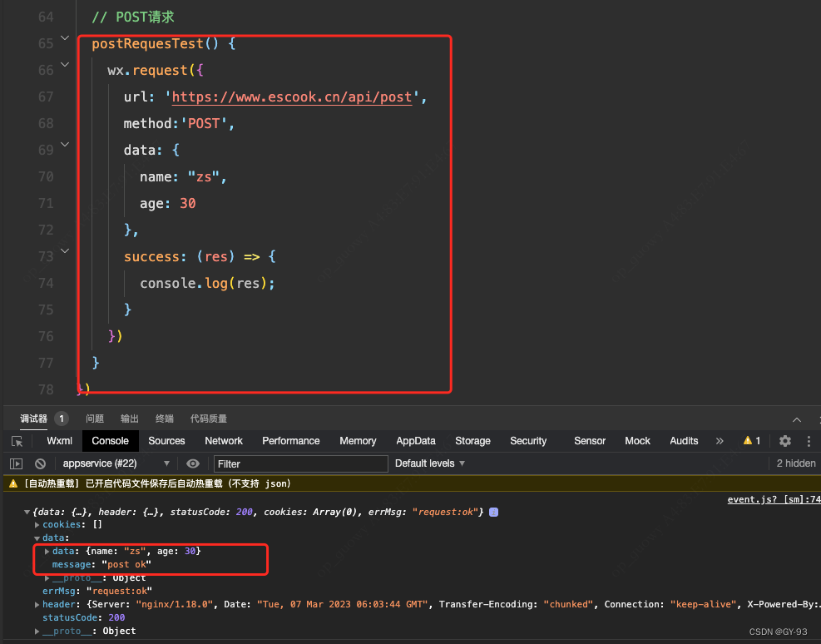Collapse the debugger panel with up chevron
Viewport: 821px width, 644px height.
[x=797, y=419]
